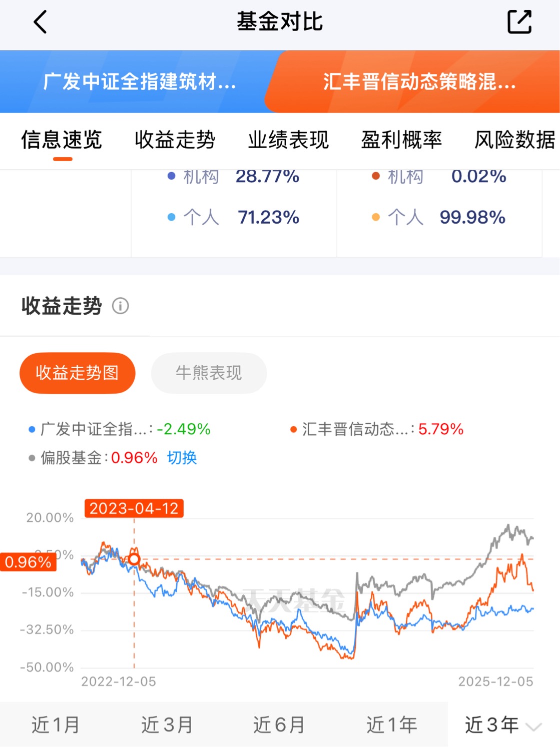Choose the 近6月 time range
The image size is (560, 747).
[279, 724]
